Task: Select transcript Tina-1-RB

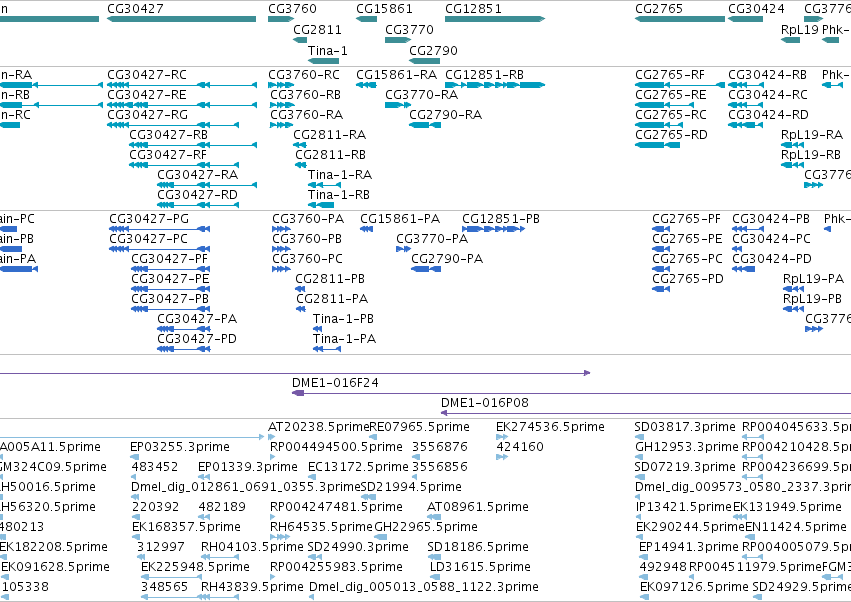Action: tap(321, 205)
